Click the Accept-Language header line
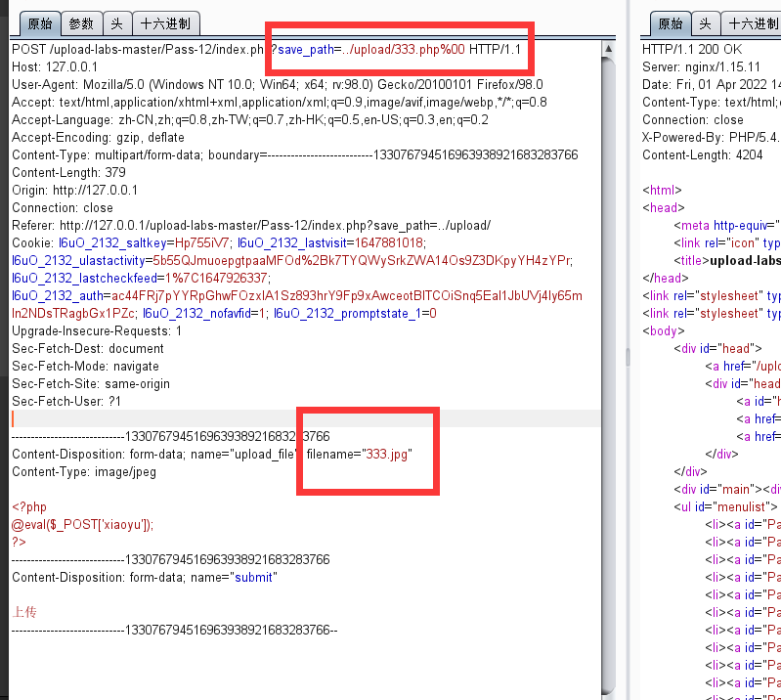The width and height of the screenshot is (781, 700). click(x=250, y=119)
